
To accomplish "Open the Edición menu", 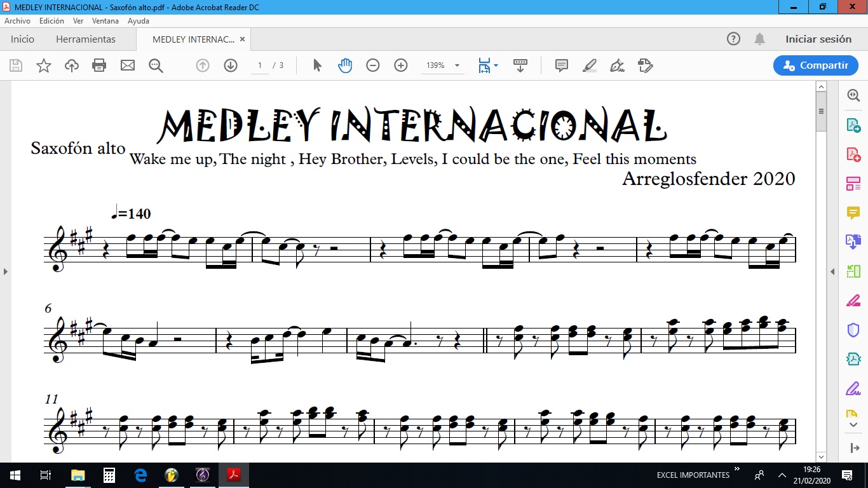I will [x=51, y=21].
